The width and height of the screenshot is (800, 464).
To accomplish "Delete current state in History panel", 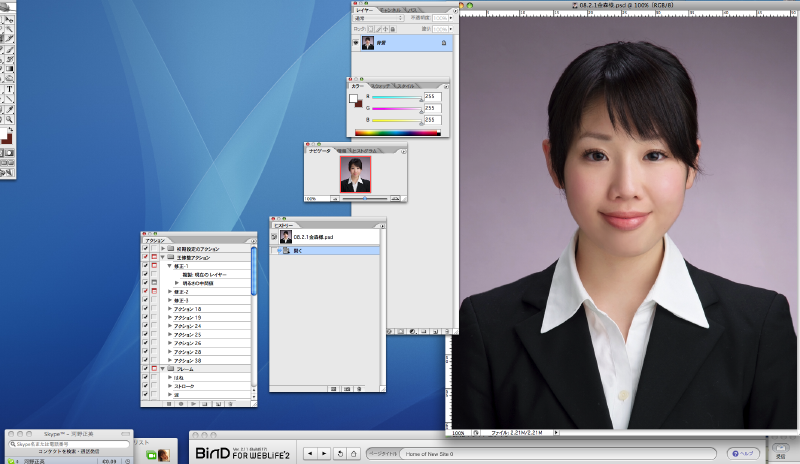I will pyautogui.click(x=359, y=389).
